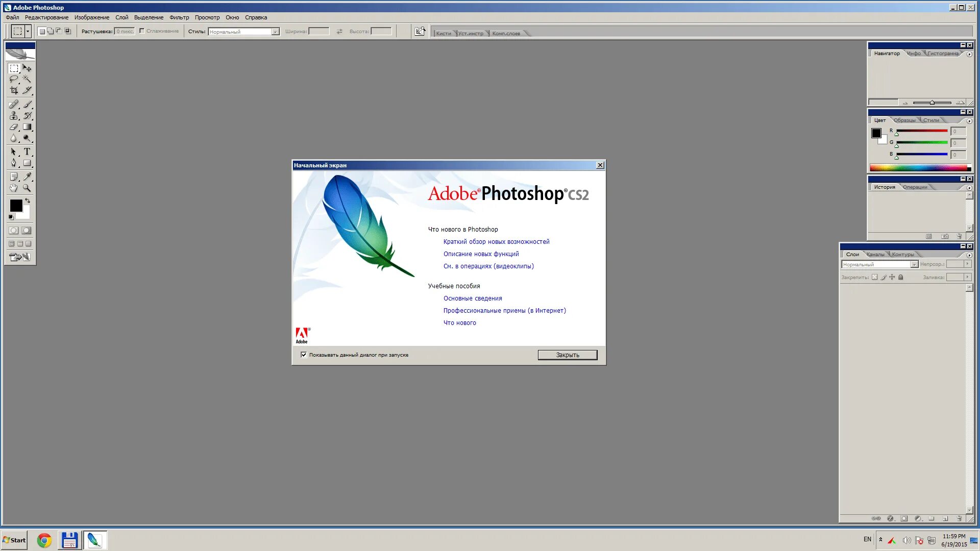This screenshot has height=551, width=980.
Task: Toggle lock transparent pixels in Layers panel
Action: pos(874,277)
